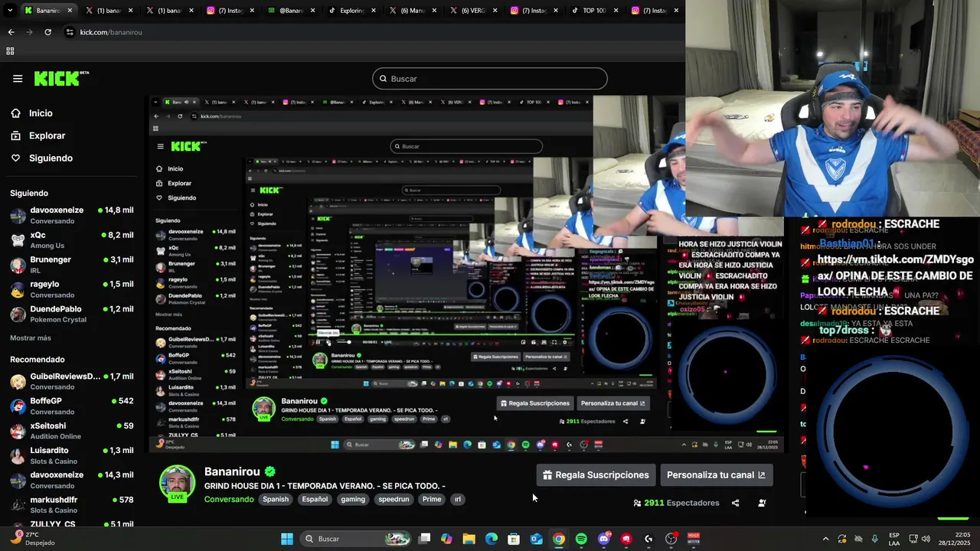Close the Bananirou browser tab
The width and height of the screenshot is (980, 551).
coord(70,11)
